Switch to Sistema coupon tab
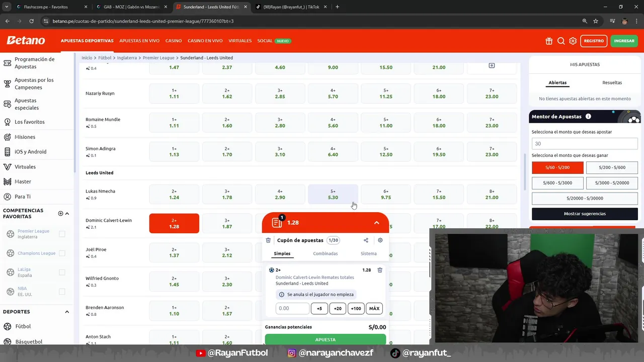644x362 pixels. click(x=369, y=253)
